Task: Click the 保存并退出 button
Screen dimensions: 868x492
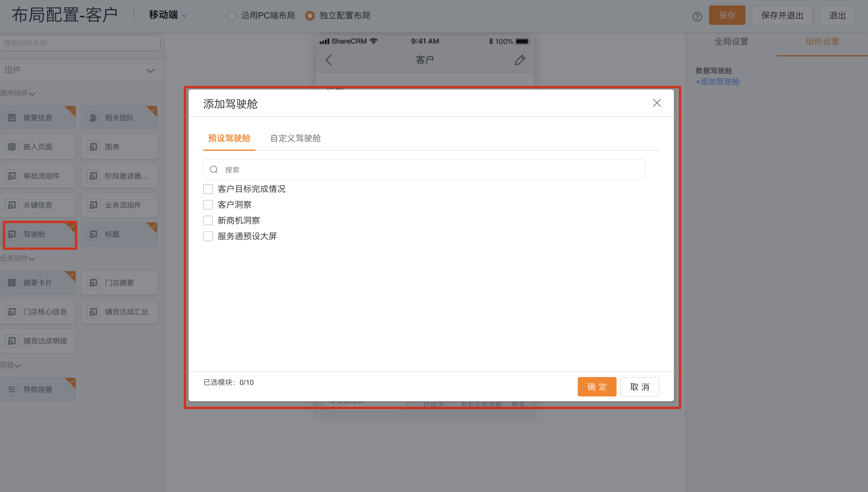Action: [x=782, y=15]
